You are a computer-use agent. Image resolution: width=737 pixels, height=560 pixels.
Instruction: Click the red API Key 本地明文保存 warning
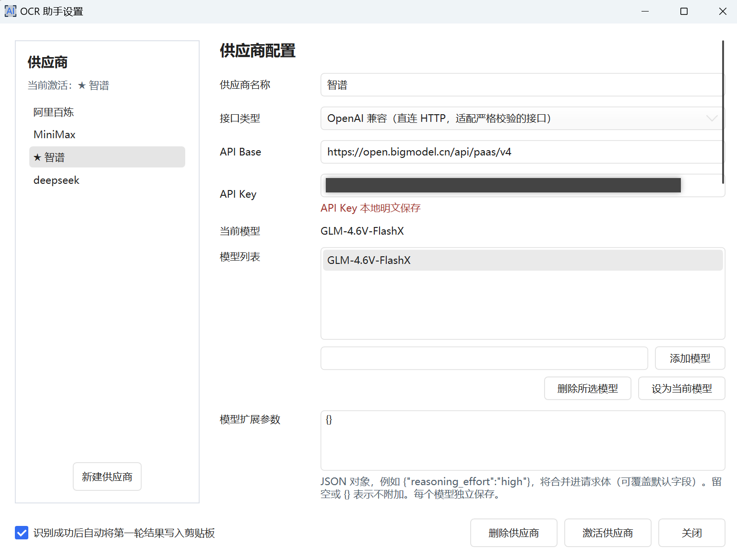[x=370, y=208]
